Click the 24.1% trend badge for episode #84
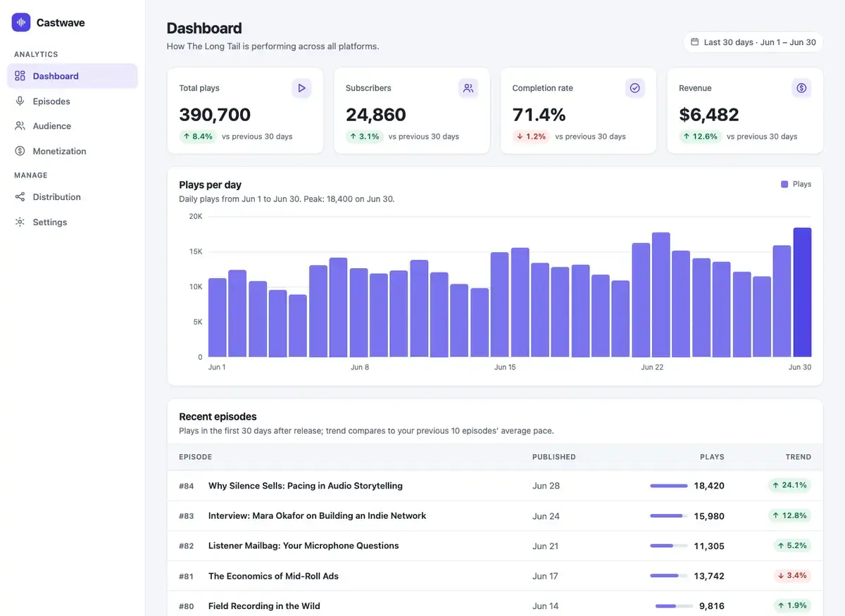Image resolution: width=845 pixels, height=616 pixels. (789, 485)
